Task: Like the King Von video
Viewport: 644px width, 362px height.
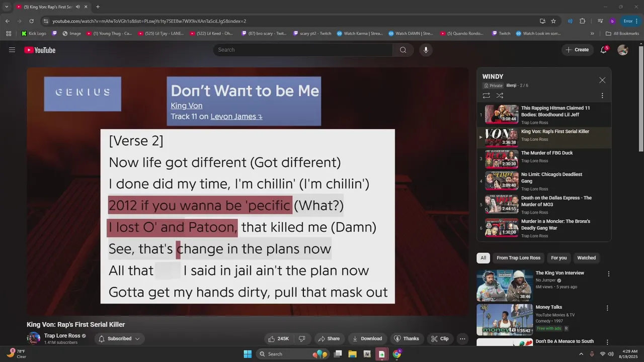Action: pyautogui.click(x=279, y=338)
